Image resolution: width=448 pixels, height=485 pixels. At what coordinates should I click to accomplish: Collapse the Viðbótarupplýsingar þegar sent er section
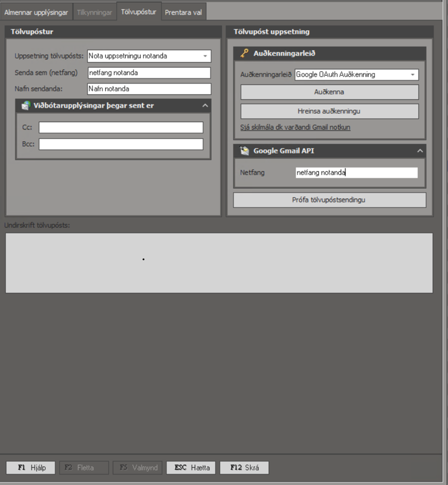tap(205, 106)
